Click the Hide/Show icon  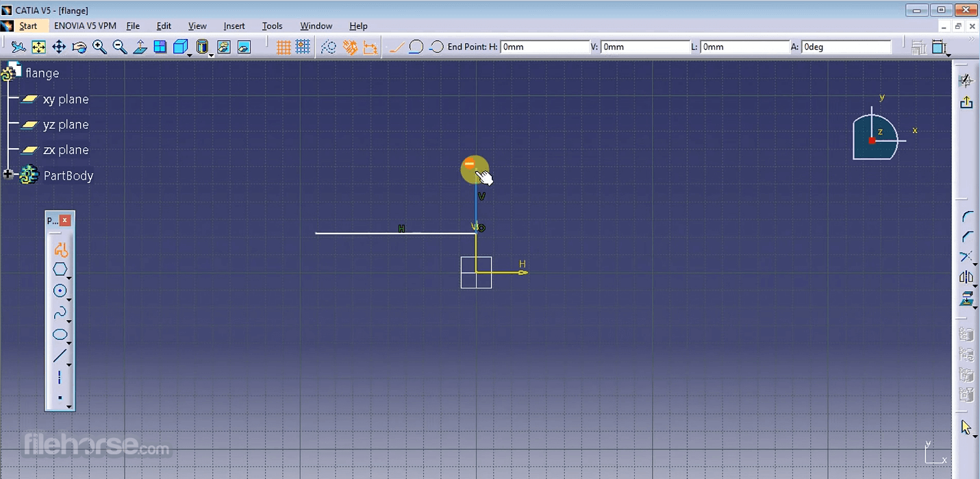pyautogui.click(x=224, y=47)
